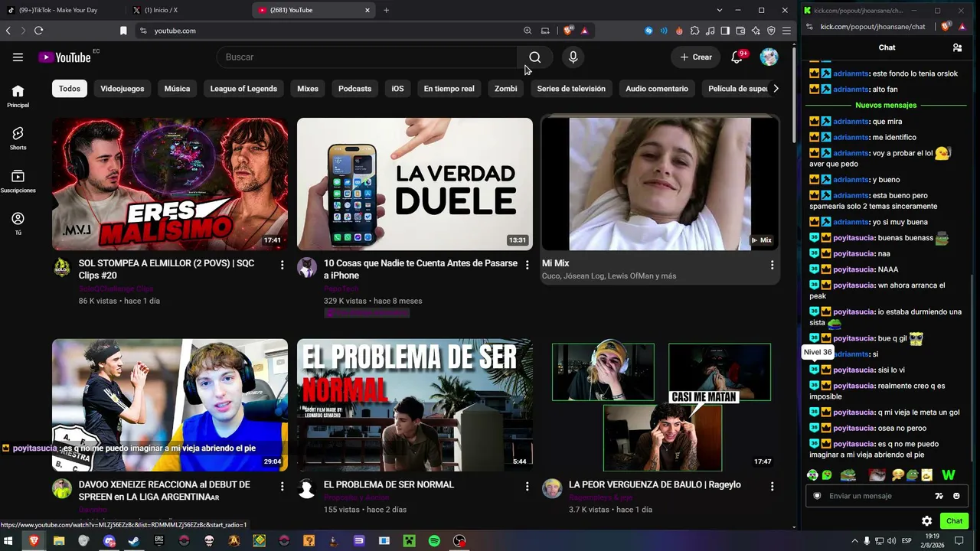Open more options for EL PROBLEMA DE SER NORMAL
980x551 pixels.
[x=527, y=486]
